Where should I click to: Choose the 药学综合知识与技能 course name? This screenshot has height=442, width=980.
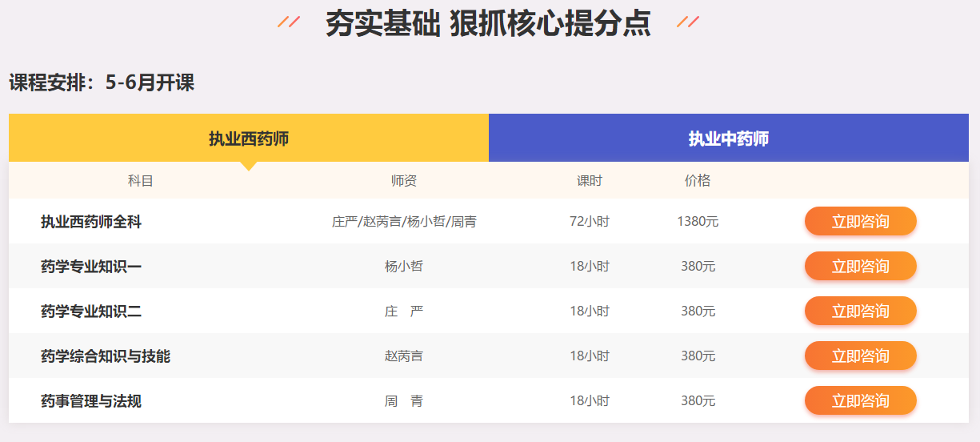106,356
